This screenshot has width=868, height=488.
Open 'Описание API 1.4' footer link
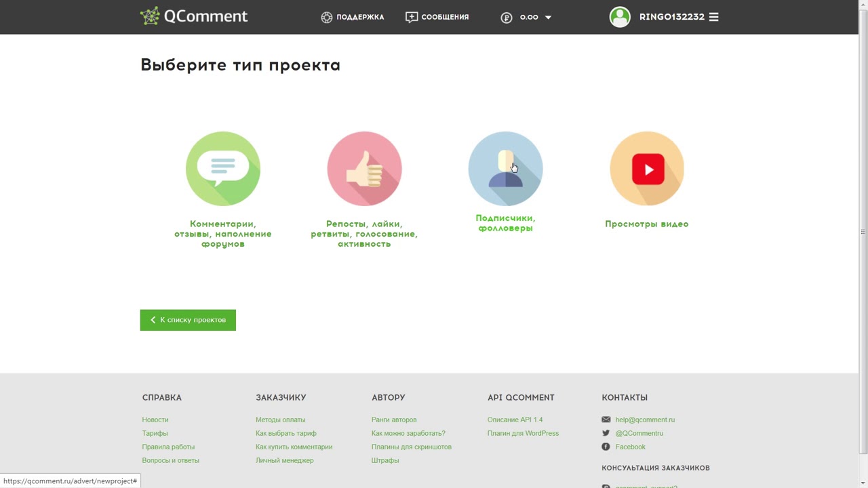click(515, 420)
